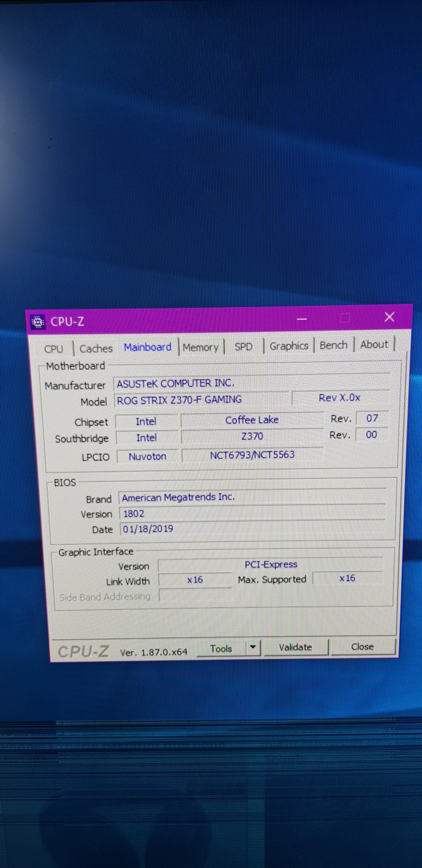This screenshot has width=422, height=868.
Task: Click the Close button at bottom
Action: click(x=362, y=647)
